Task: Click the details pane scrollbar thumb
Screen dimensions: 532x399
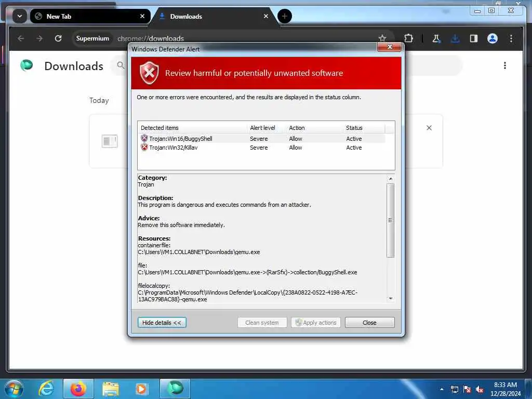Action: coord(391,220)
